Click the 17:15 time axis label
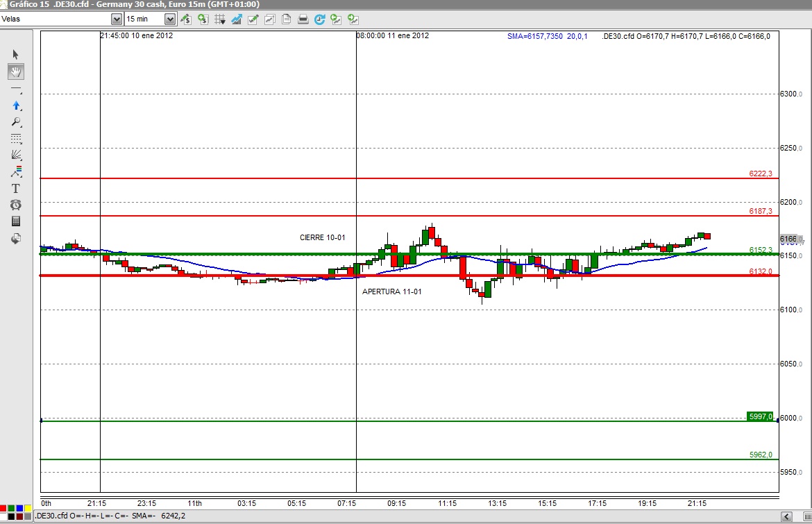Screen dimensions: 812x524 (597, 503)
